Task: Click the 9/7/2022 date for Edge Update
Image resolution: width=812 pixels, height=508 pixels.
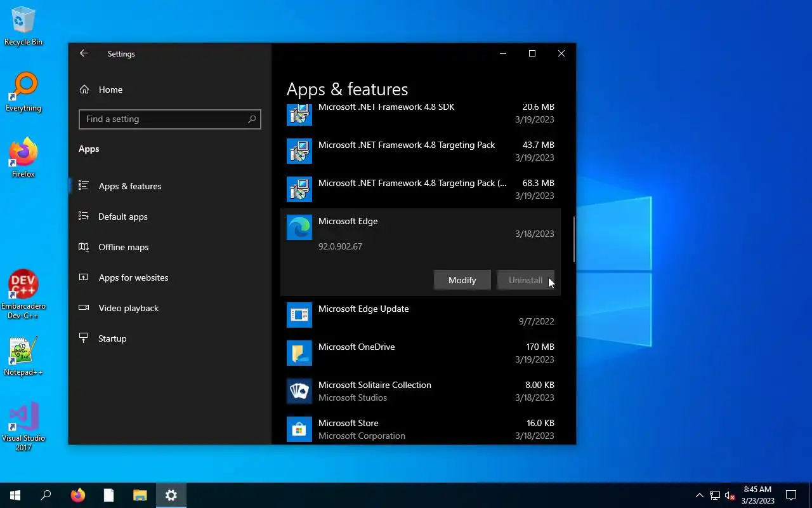Action: pyautogui.click(x=536, y=321)
